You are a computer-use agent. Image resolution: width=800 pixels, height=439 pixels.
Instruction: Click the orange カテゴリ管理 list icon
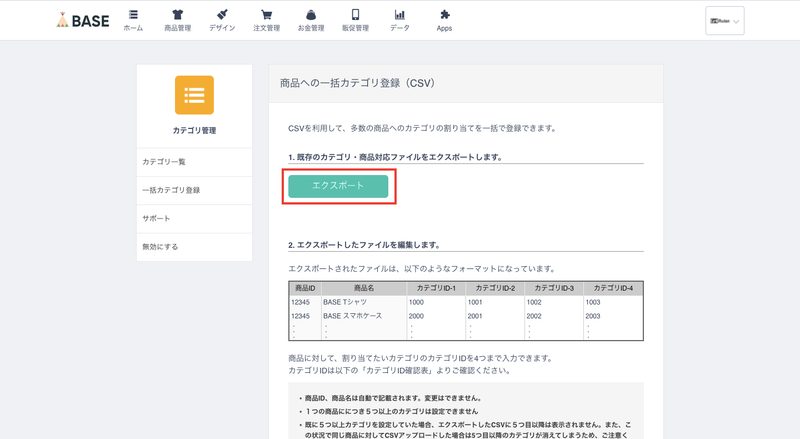pos(194,95)
